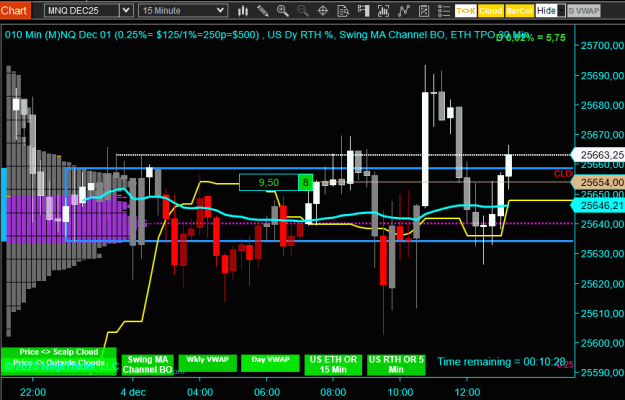
Task: Activate the zoom in magnifier
Action: tap(283, 11)
